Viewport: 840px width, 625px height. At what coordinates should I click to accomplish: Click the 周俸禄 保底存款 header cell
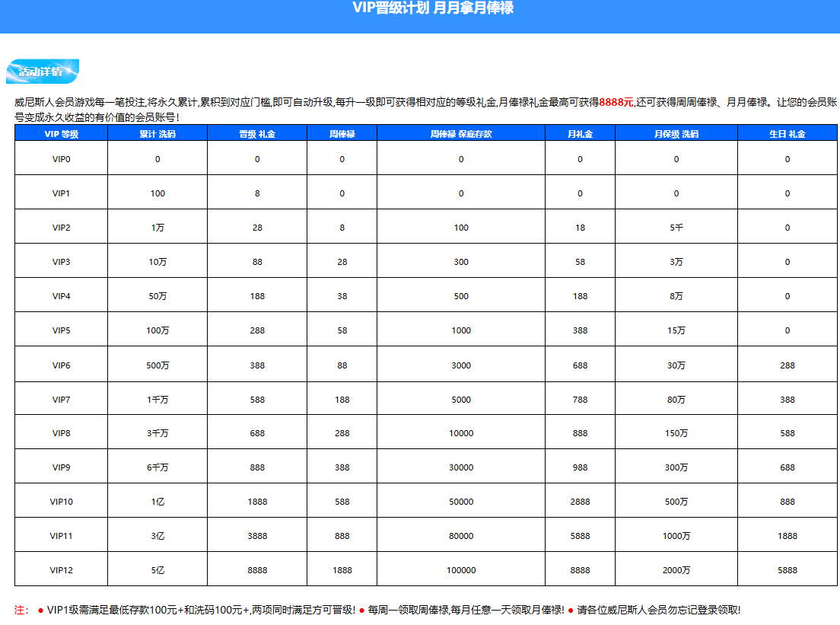[461, 133]
